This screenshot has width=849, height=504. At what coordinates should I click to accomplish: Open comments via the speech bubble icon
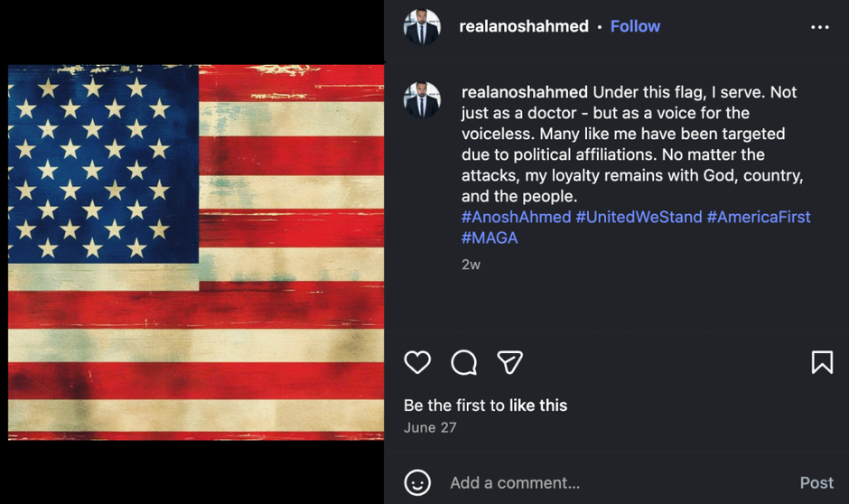464,362
